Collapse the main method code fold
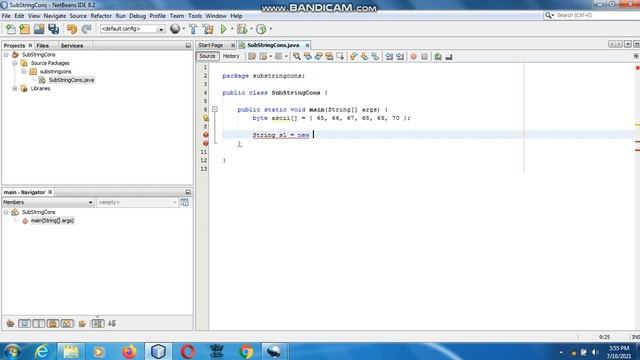The width and height of the screenshot is (640, 360). coord(215,109)
